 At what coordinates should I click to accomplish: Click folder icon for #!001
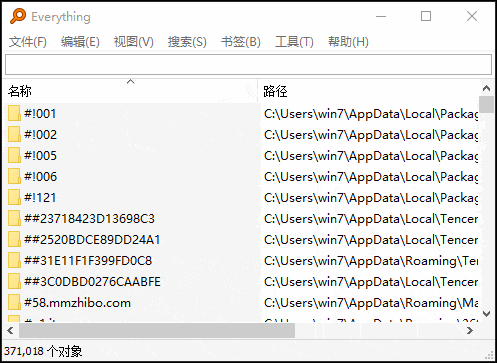point(14,113)
